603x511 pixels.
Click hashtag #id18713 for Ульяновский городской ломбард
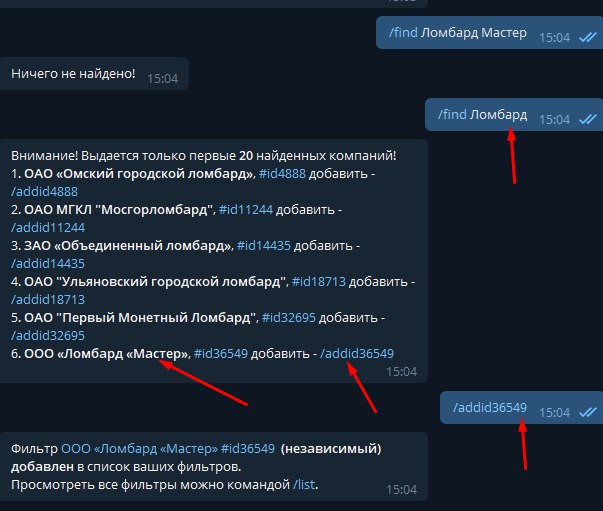click(318, 282)
